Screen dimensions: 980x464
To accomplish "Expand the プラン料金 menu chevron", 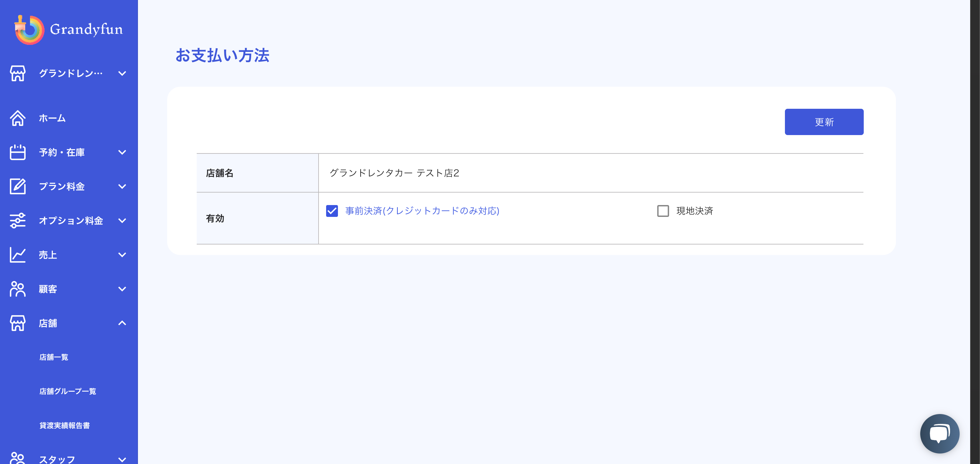I will point(122,187).
